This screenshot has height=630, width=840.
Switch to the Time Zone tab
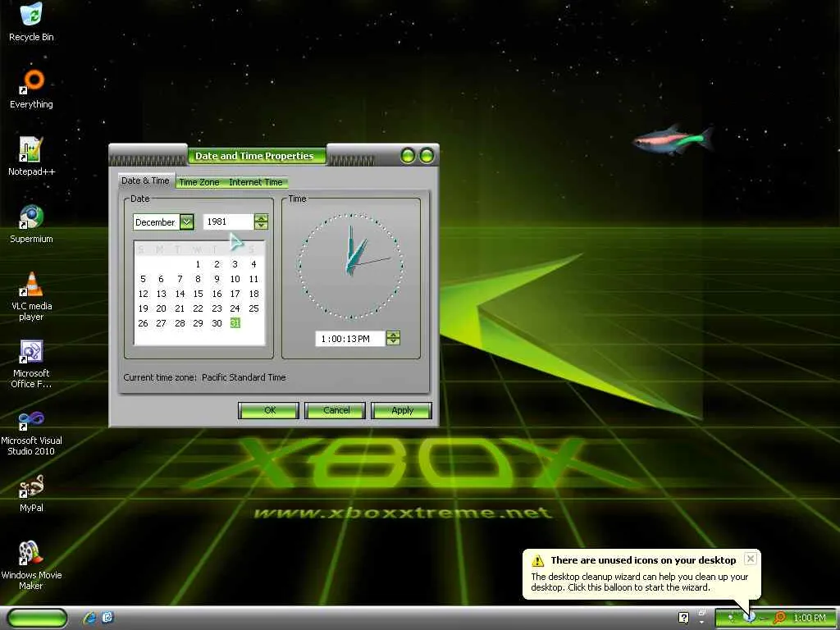(x=199, y=182)
